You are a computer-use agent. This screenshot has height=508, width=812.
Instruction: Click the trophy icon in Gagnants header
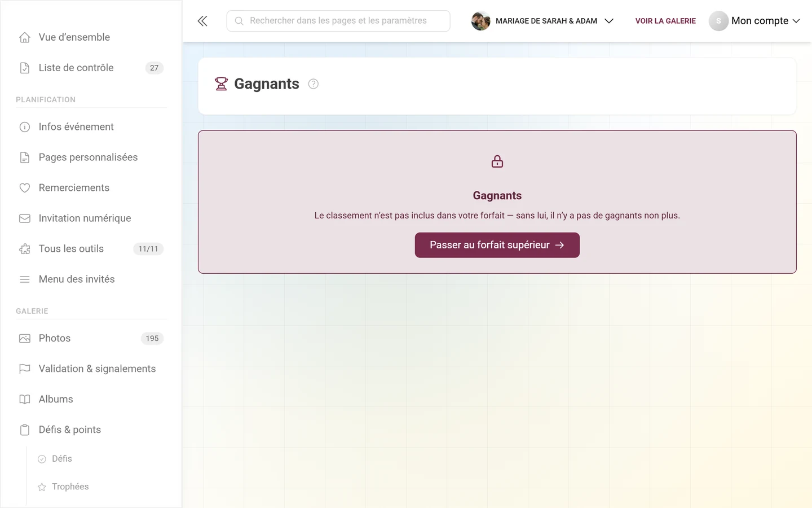pyautogui.click(x=221, y=84)
